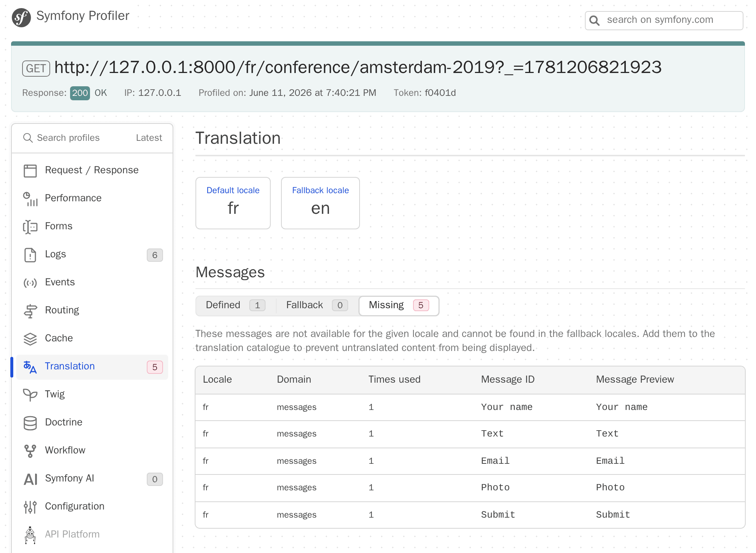Click the 200 response status badge

80,93
